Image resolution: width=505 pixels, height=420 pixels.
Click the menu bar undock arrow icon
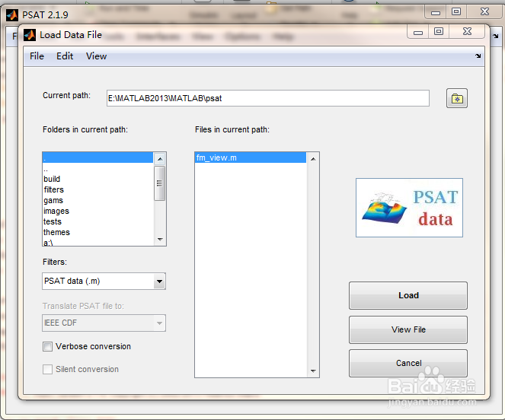click(x=478, y=56)
